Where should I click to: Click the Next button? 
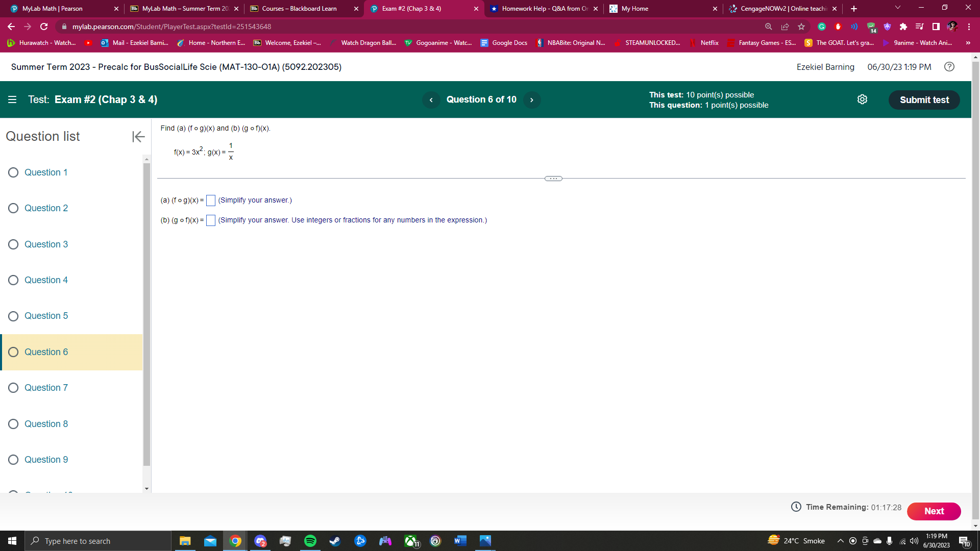934,511
